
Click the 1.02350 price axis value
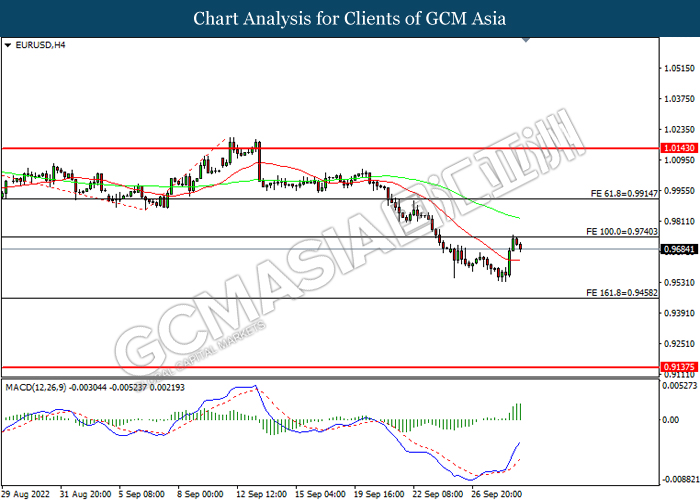[x=679, y=129]
